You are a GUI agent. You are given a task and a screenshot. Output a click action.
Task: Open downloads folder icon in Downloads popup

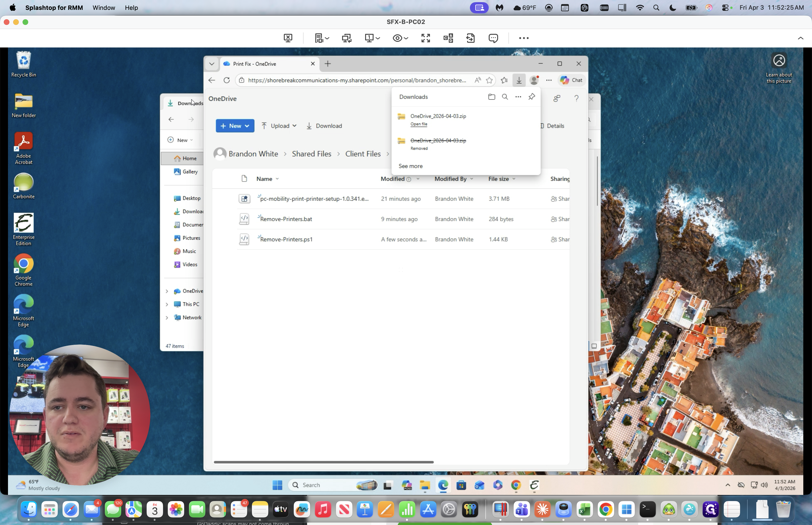click(x=491, y=97)
